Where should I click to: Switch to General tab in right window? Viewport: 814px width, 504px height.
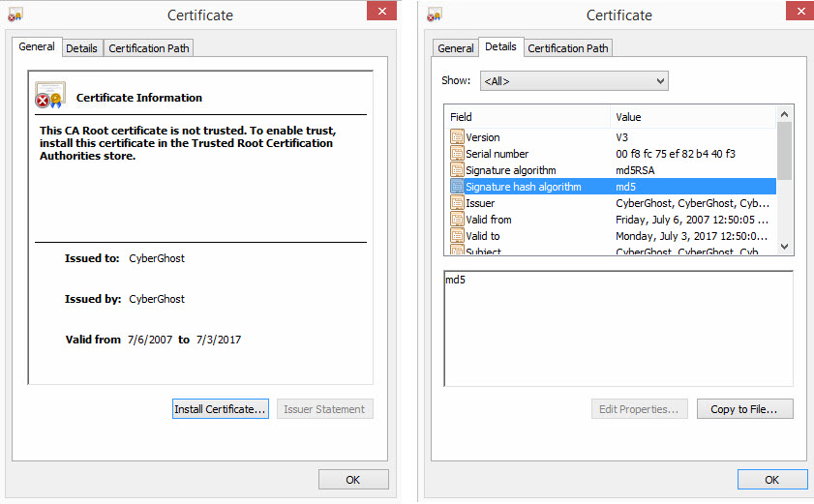pyautogui.click(x=455, y=48)
